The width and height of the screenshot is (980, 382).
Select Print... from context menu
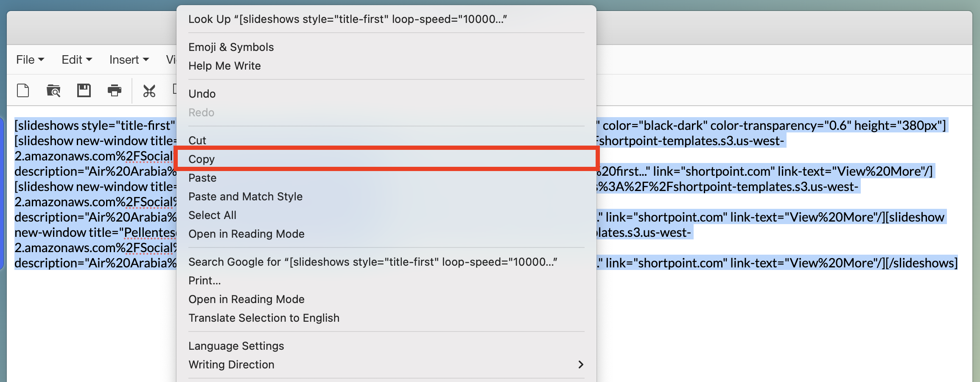[386, 281]
